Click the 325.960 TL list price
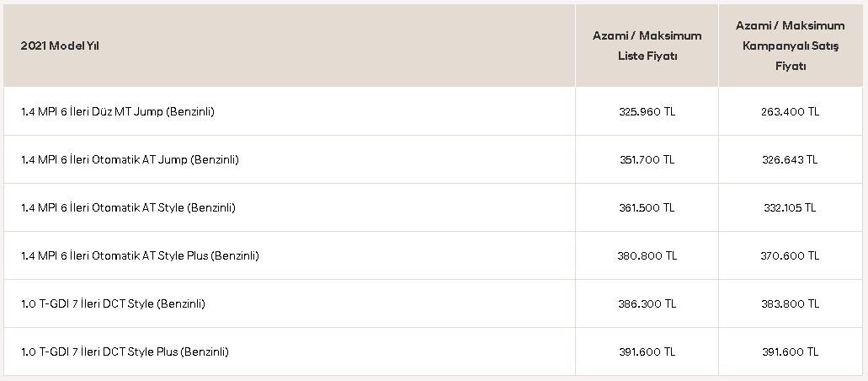This screenshot has height=381, width=868. (x=647, y=111)
